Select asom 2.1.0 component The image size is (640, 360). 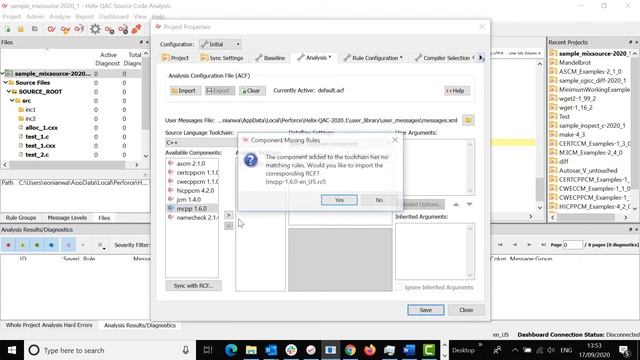click(x=191, y=163)
